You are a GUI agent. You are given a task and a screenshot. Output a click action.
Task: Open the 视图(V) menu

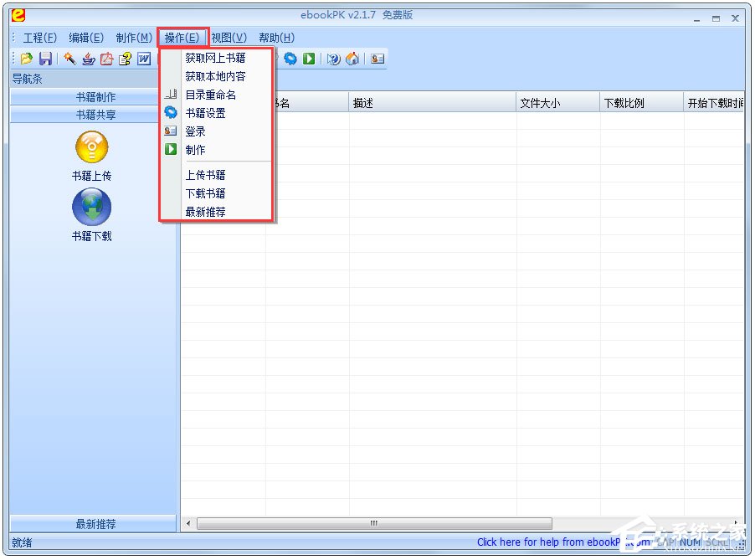coord(229,38)
